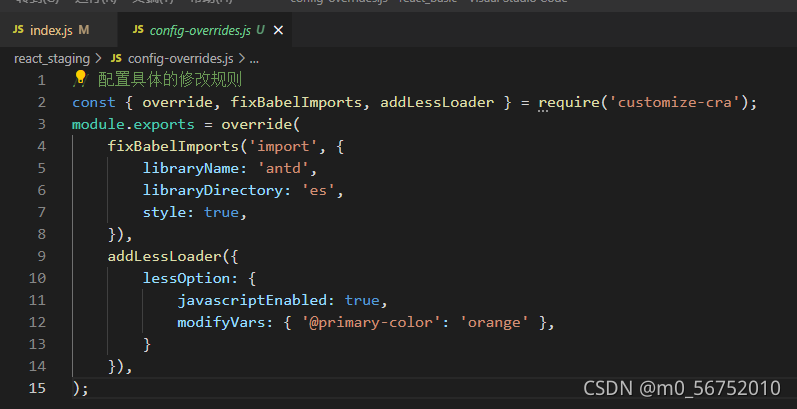The width and height of the screenshot is (797, 409).
Task: Click line number 14 in gutter
Action: 38,366
